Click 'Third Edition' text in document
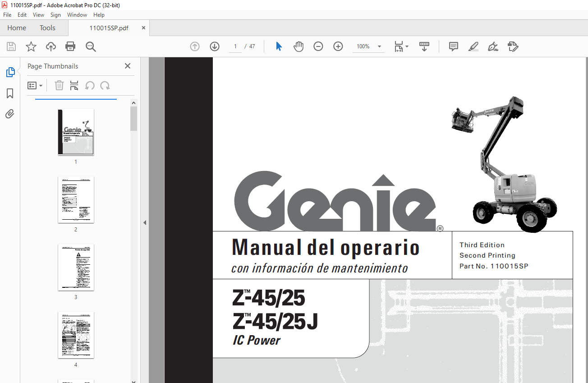 point(482,245)
